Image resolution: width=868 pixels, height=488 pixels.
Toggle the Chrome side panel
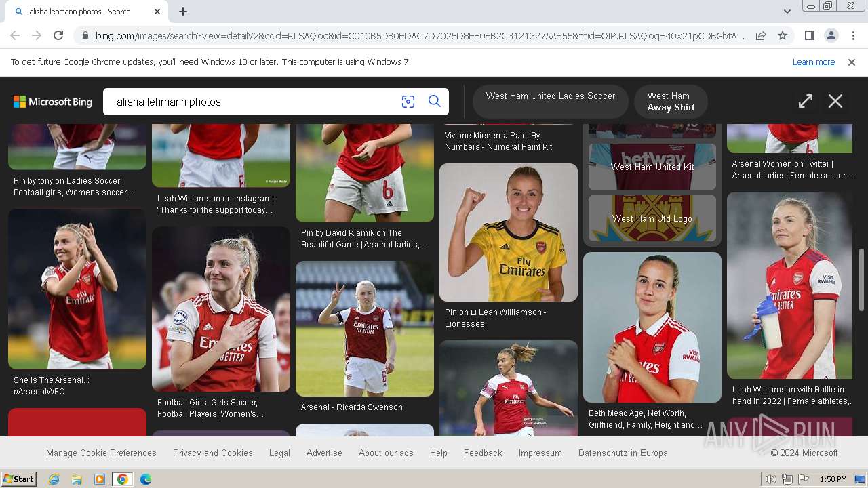(810, 35)
